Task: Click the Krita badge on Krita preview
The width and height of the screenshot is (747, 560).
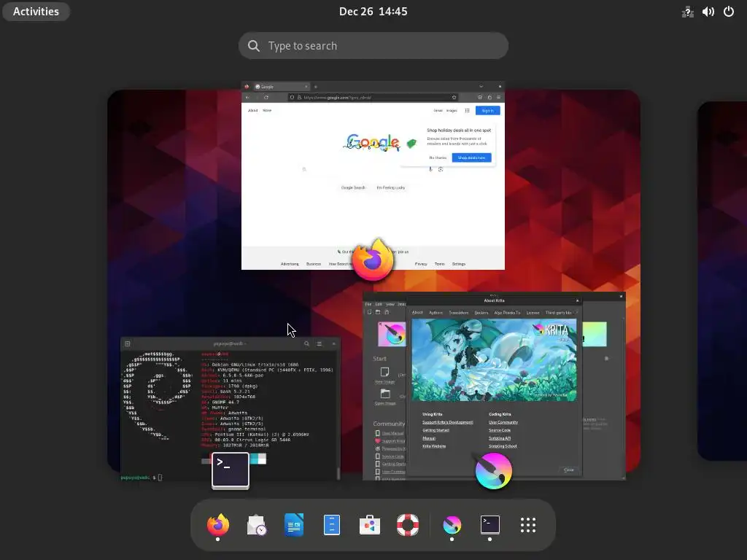Action: tap(494, 470)
